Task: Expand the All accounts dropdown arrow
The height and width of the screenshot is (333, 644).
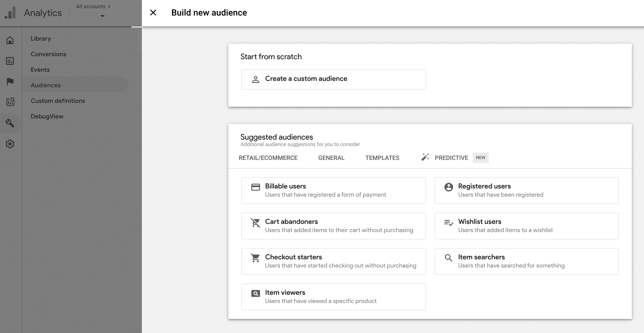Action: [x=102, y=16]
